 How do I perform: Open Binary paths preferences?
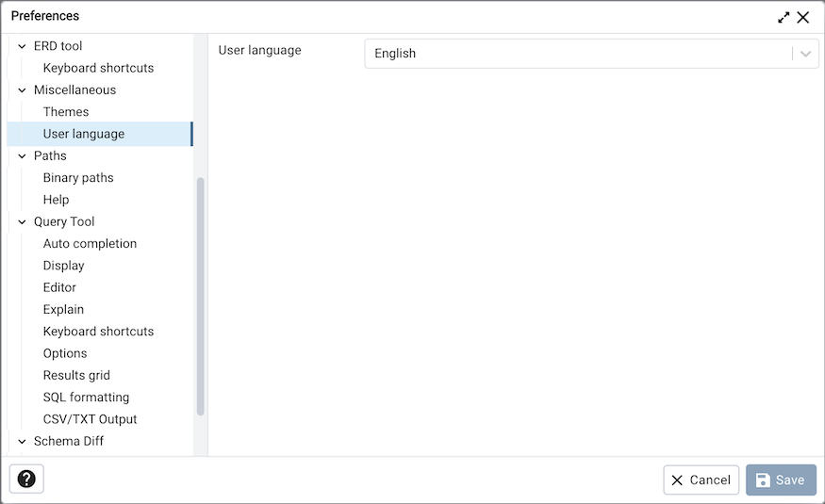[78, 178]
